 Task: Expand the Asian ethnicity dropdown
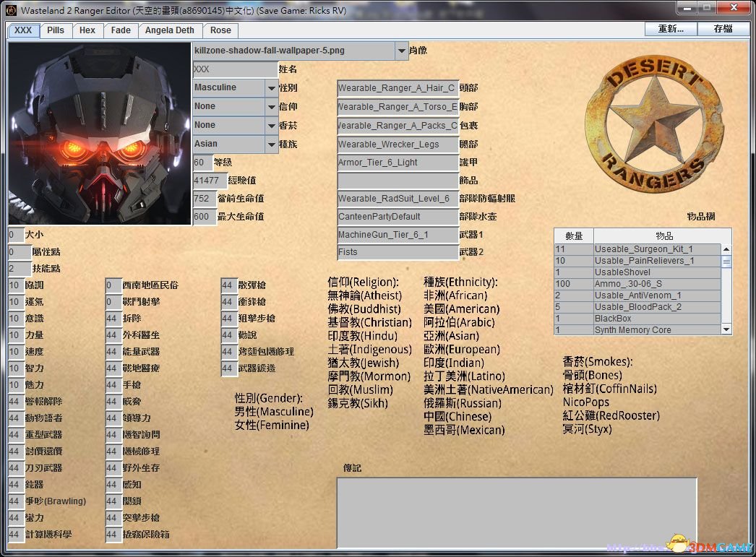pyautogui.click(x=272, y=144)
